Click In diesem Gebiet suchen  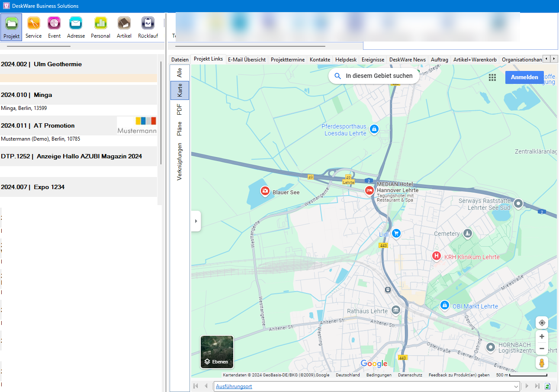tap(374, 76)
